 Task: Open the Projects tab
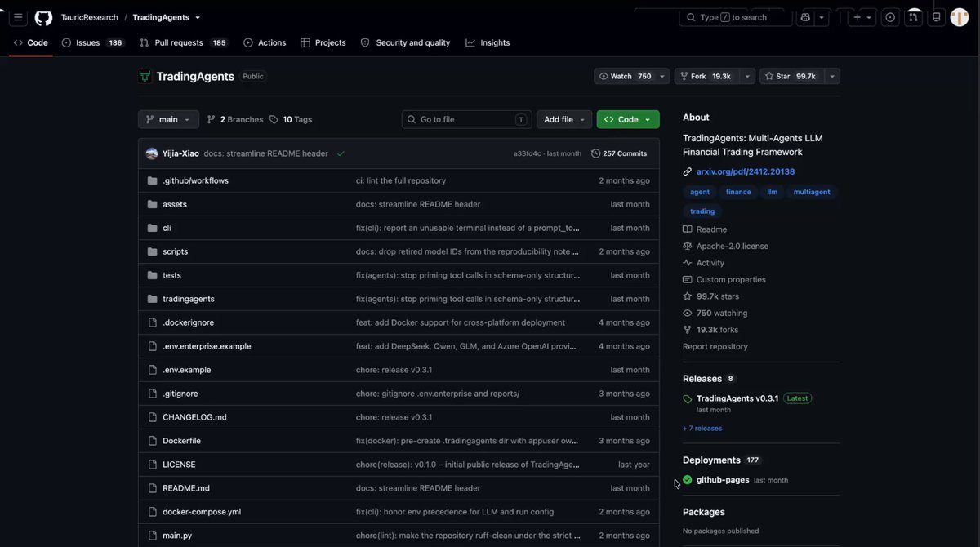pyautogui.click(x=323, y=42)
